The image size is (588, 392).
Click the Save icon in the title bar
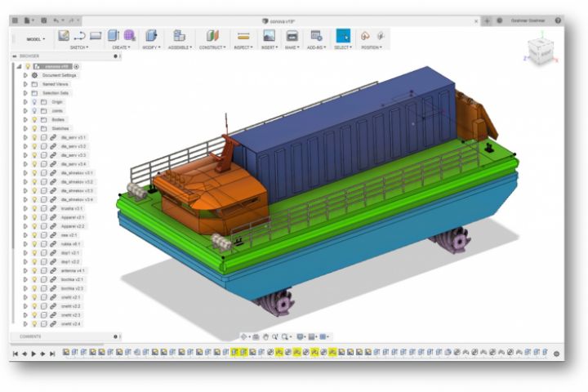(44, 20)
